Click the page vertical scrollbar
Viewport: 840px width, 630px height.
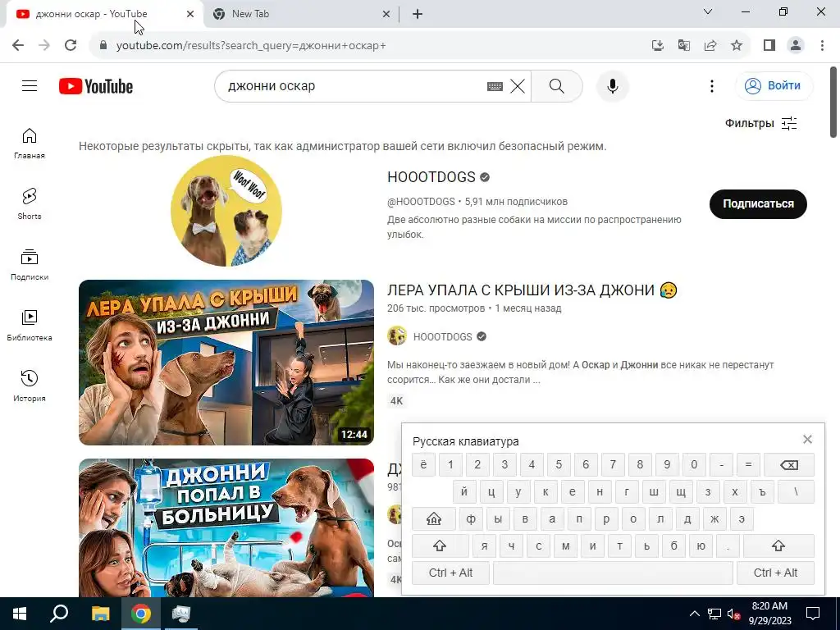pyautogui.click(x=833, y=102)
